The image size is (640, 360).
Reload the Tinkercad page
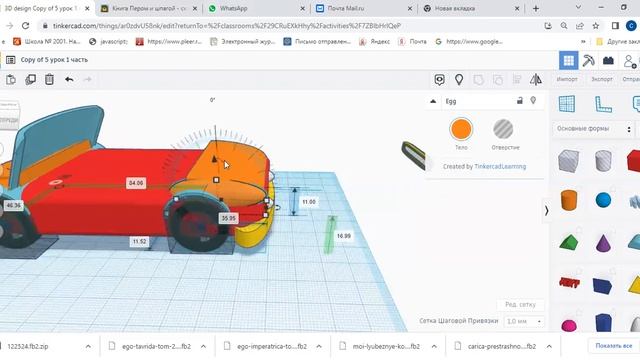(25, 26)
